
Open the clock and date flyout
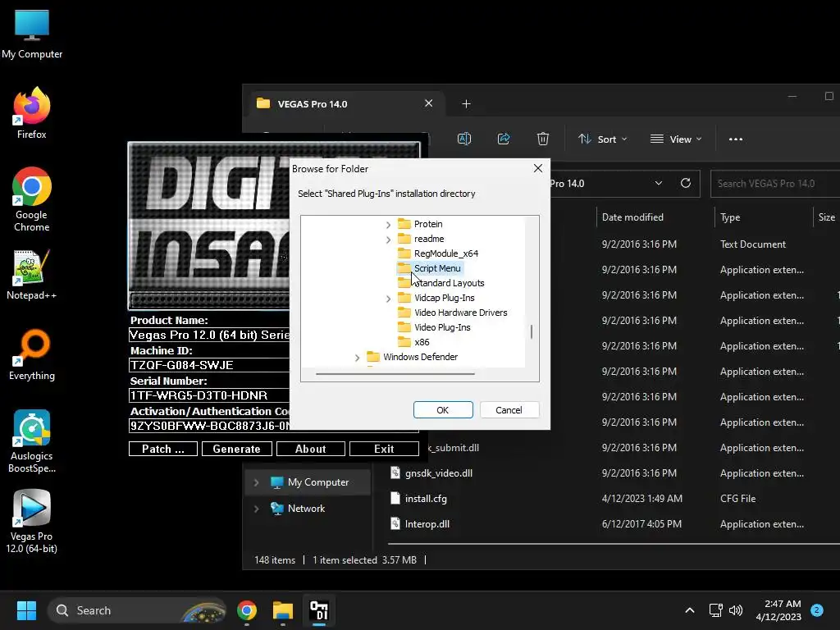tap(778, 610)
